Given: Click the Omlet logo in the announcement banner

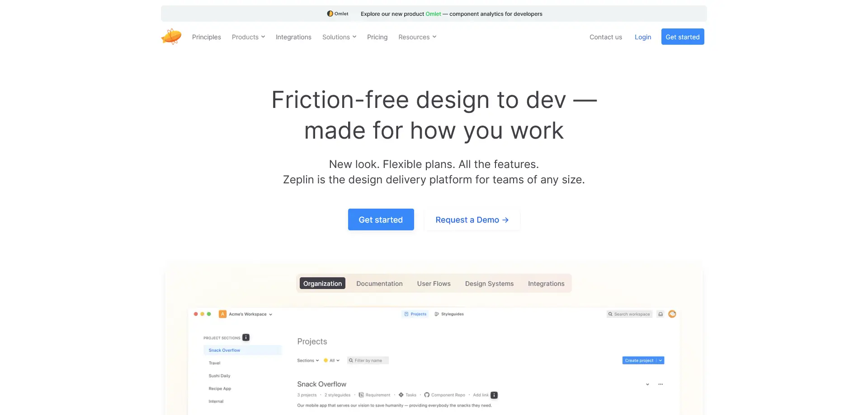Looking at the screenshot, I should pos(338,14).
